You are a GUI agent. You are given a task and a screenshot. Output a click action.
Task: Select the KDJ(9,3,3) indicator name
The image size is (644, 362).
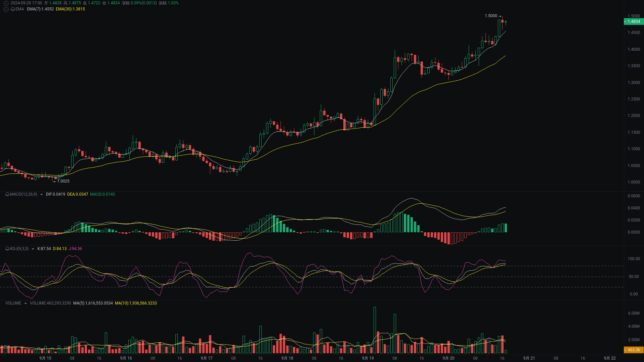pyautogui.click(x=19, y=249)
